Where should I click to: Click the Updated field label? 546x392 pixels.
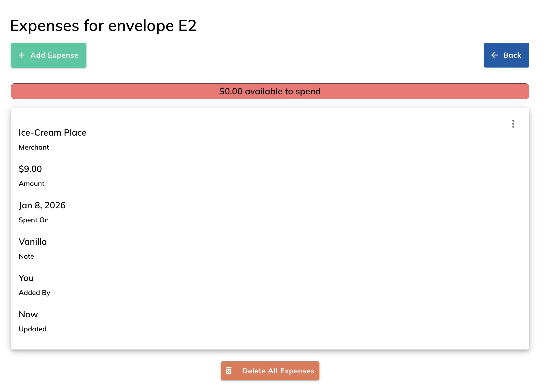[x=33, y=329]
